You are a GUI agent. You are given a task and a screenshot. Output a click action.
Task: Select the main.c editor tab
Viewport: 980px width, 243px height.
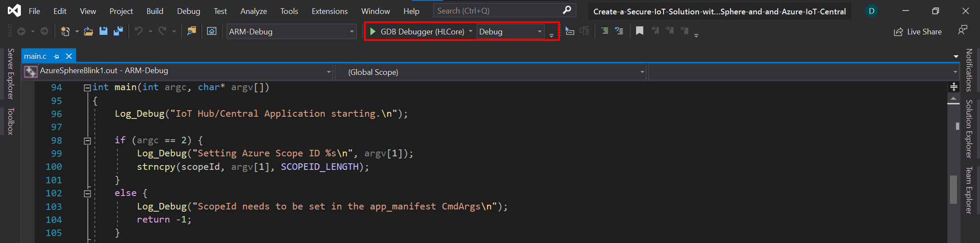coord(36,56)
